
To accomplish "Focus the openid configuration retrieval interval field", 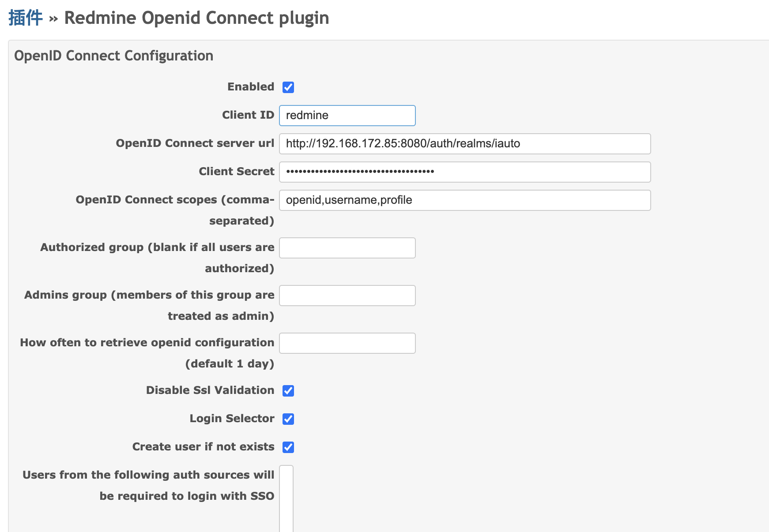I will pos(347,343).
